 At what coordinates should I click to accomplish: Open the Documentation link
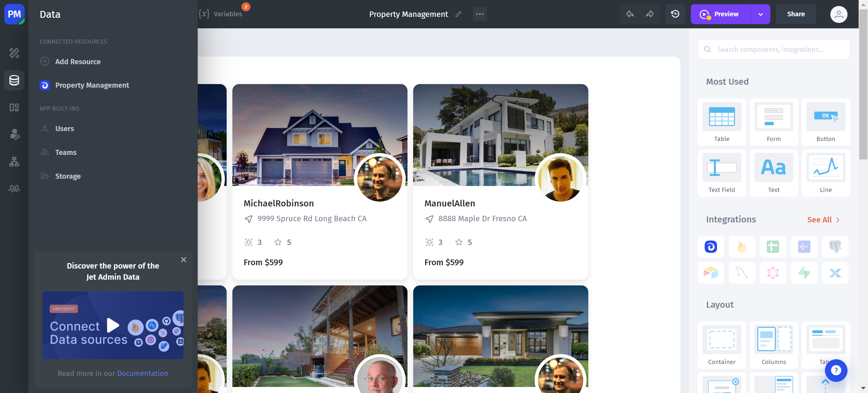(143, 373)
